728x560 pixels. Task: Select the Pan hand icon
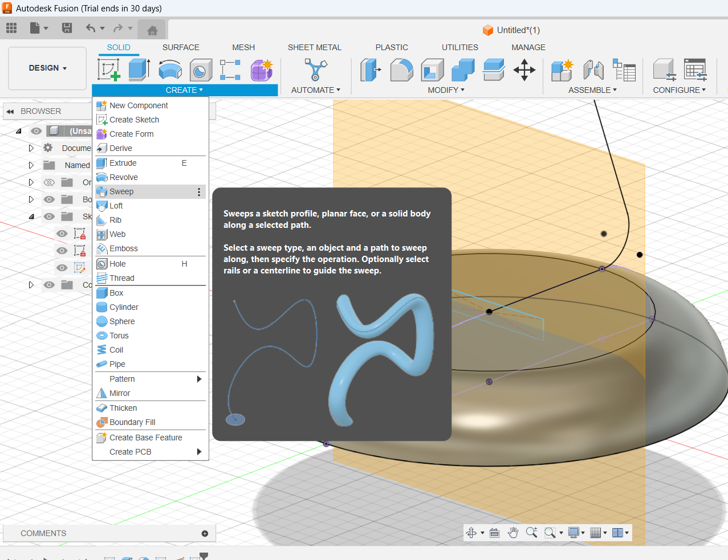click(513, 533)
